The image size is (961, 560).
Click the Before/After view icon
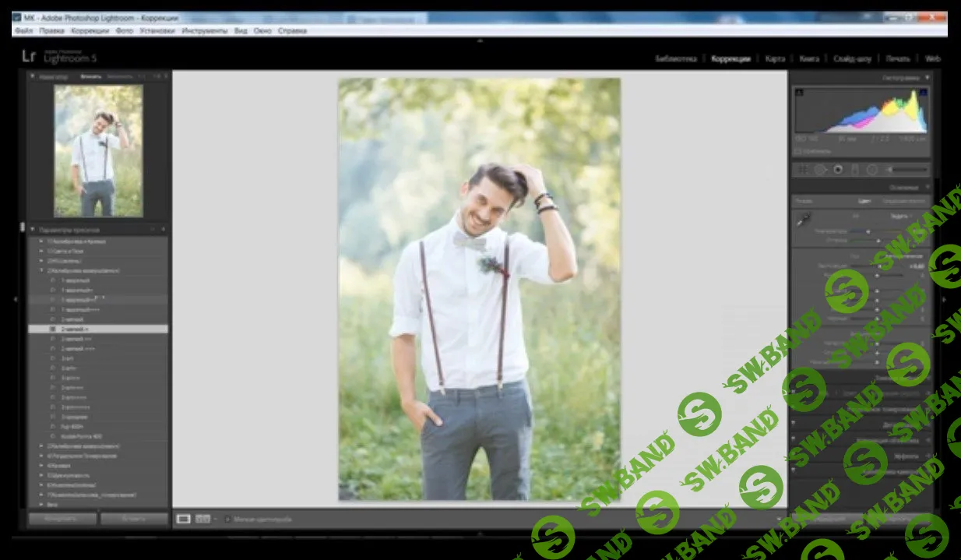coord(203,519)
